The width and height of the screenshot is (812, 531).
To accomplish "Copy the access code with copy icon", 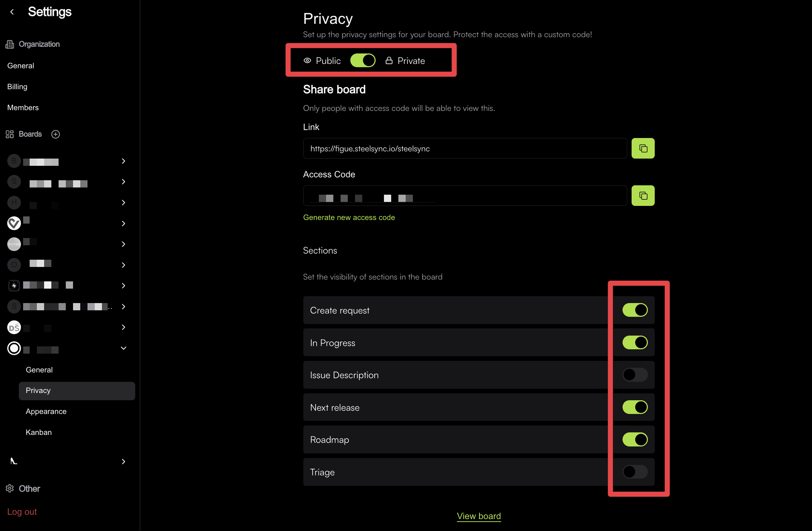I will [643, 195].
